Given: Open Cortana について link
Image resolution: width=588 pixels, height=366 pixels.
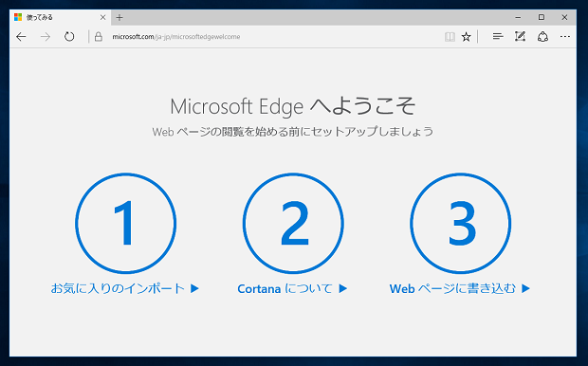Looking at the screenshot, I should click(292, 288).
